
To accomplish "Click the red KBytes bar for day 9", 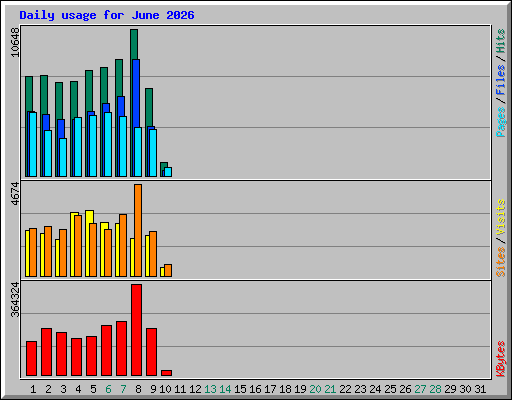I will click(x=151, y=352).
